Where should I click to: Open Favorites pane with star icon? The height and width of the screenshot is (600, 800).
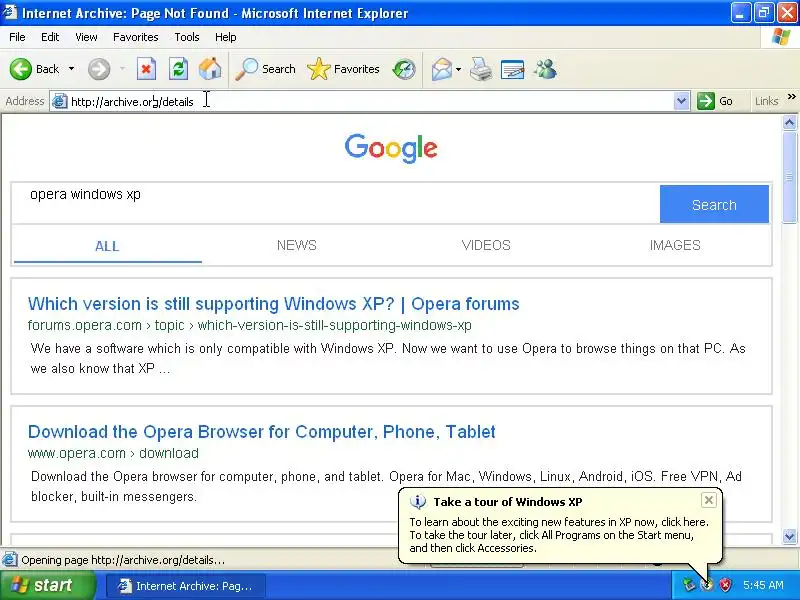(x=343, y=69)
